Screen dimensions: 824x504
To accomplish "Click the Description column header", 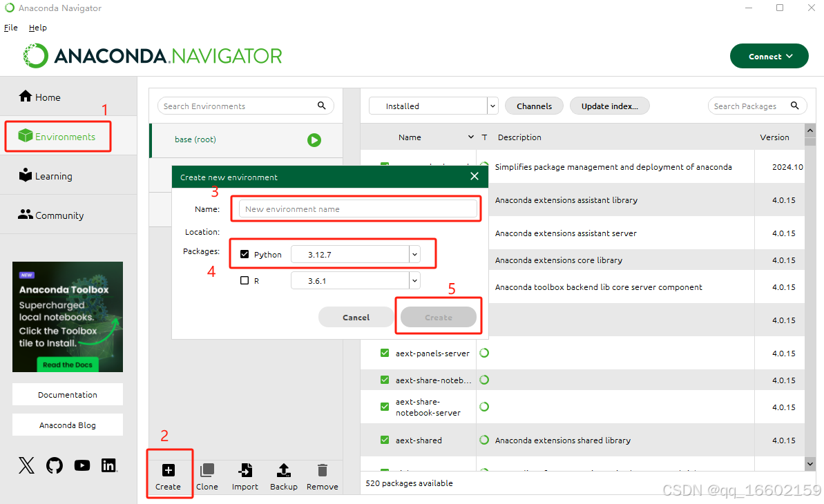I will (519, 137).
